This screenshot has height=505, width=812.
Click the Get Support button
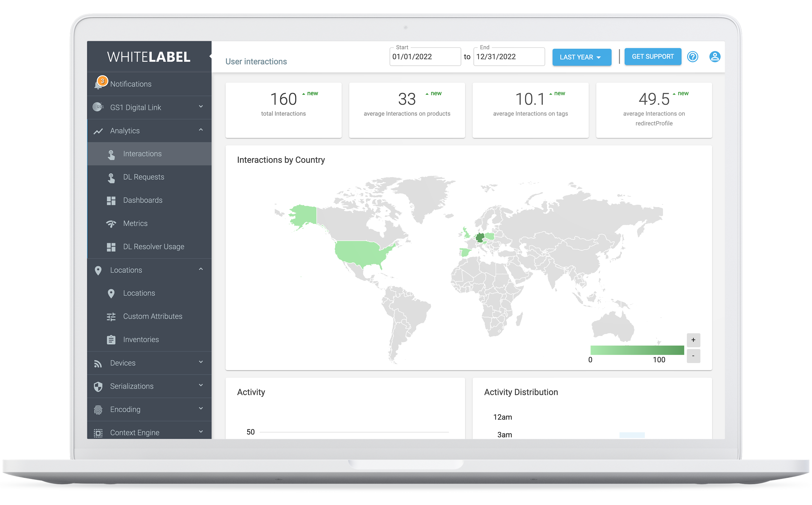point(653,57)
